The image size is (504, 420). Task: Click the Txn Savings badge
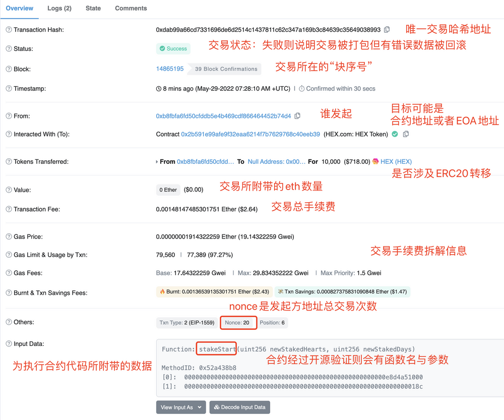point(342,292)
